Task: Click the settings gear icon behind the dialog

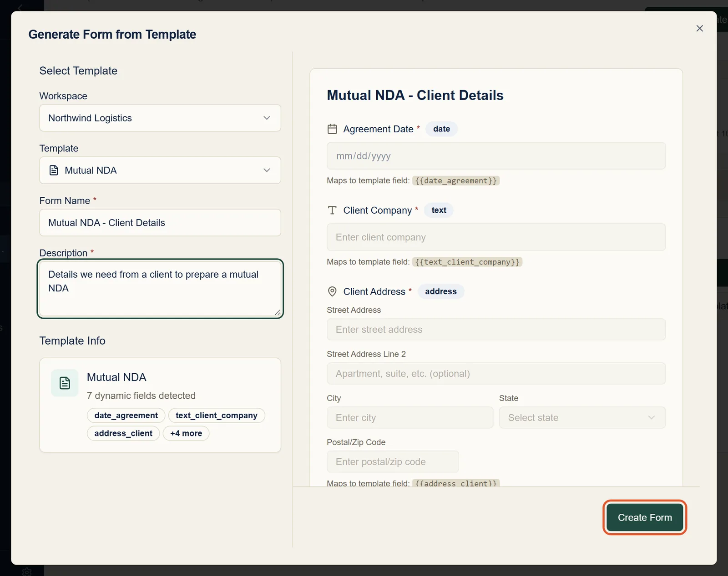Action: 27,572
